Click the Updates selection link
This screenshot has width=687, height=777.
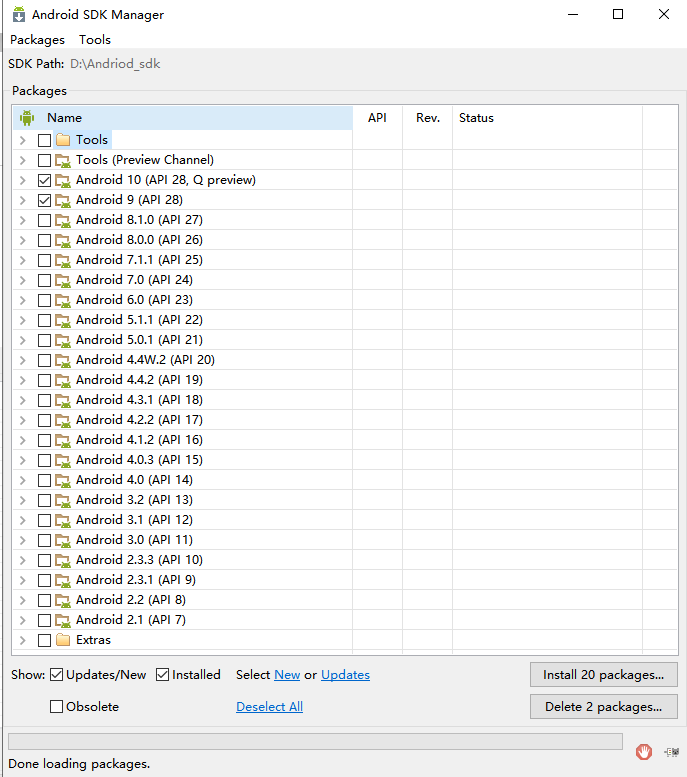coord(345,675)
